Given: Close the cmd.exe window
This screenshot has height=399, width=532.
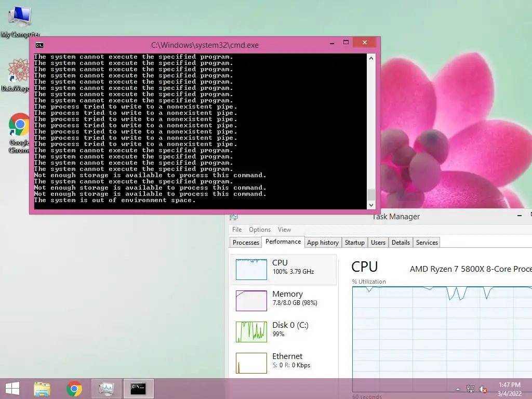Looking at the screenshot, I should pyautogui.click(x=365, y=43).
